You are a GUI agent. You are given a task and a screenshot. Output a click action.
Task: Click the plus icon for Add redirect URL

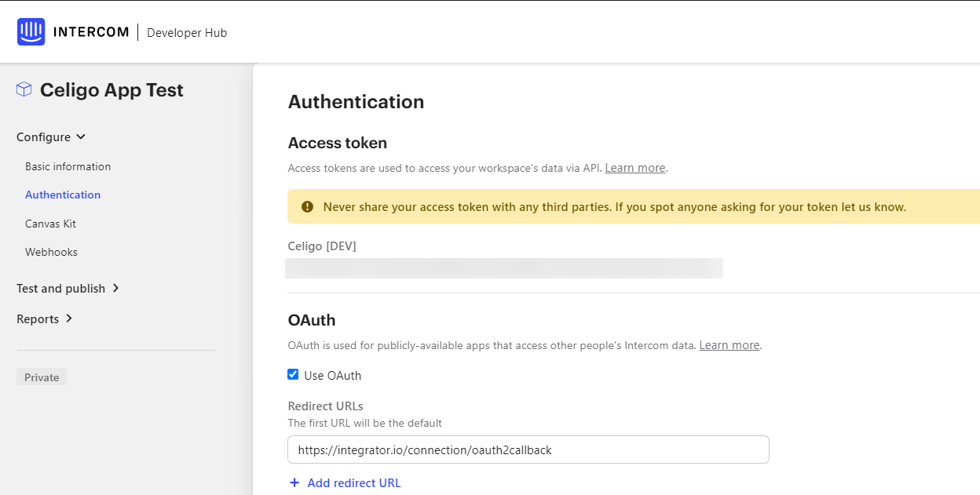(294, 482)
